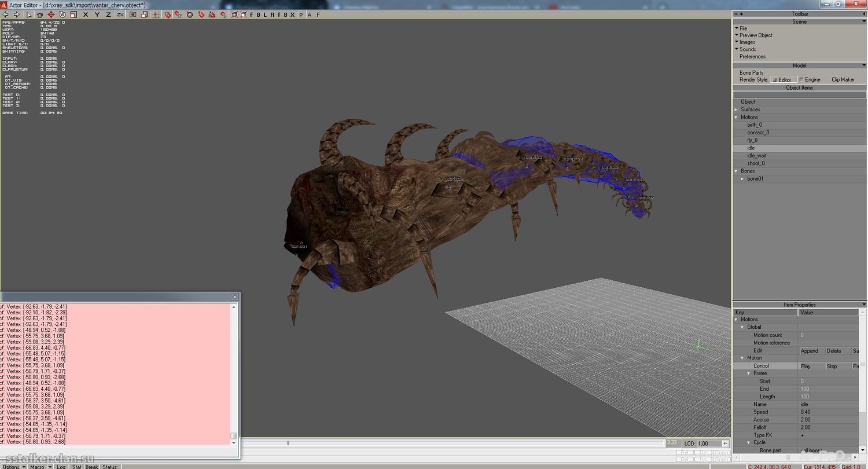The width and height of the screenshot is (868, 469).
Task: Toggle the red crosshair snap icon
Action: click(x=156, y=14)
